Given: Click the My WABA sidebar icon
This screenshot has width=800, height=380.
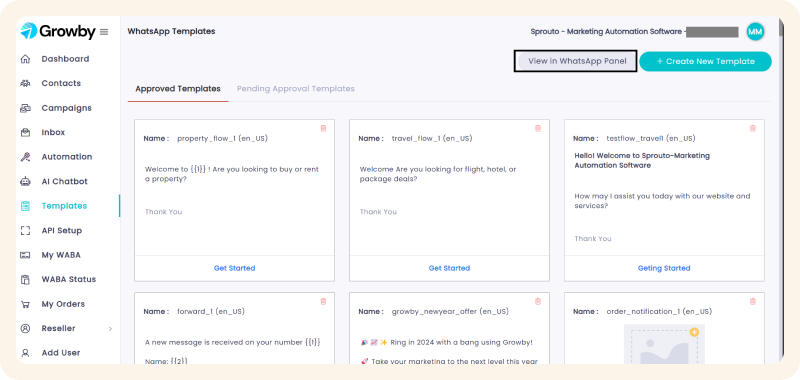Looking at the screenshot, I should (25, 255).
